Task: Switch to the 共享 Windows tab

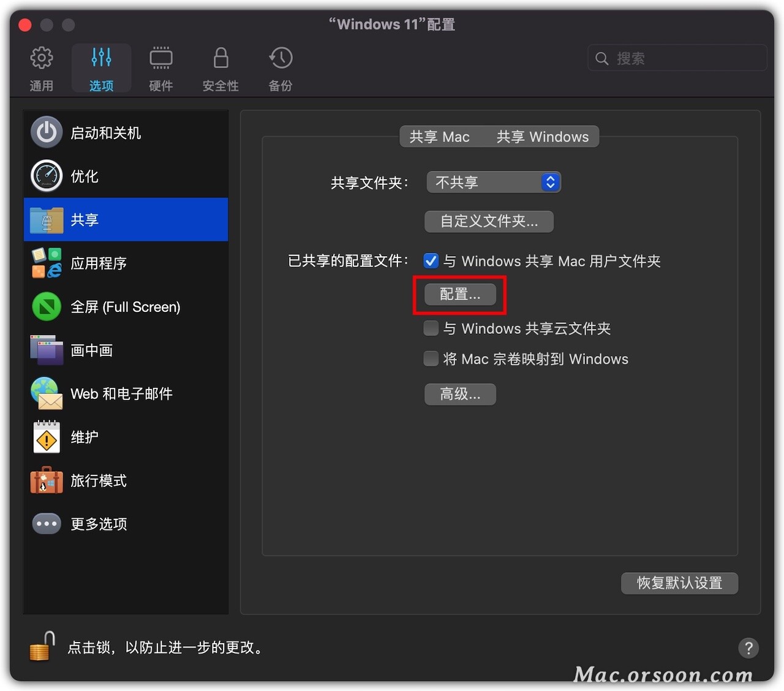Action: (542, 137)
